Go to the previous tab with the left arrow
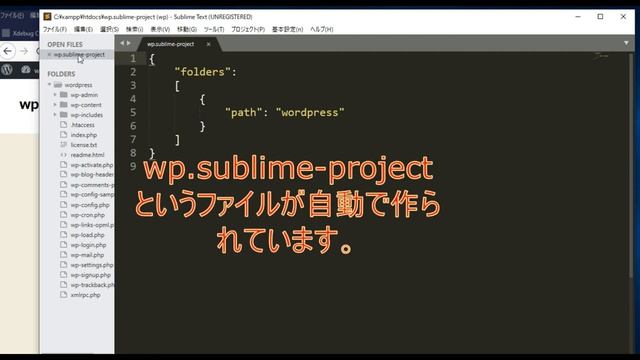The image size is (640, 360). pyautogui.click(x=122, y=43)
